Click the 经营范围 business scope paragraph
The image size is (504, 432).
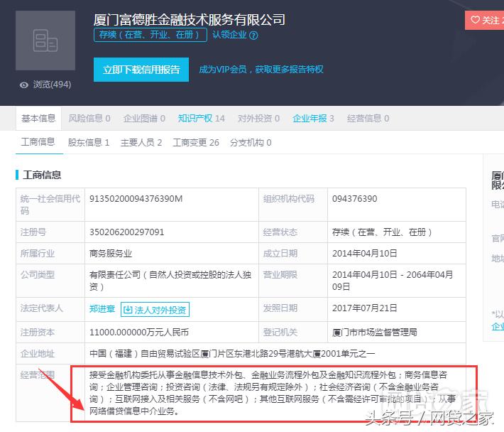coord(273,393)
